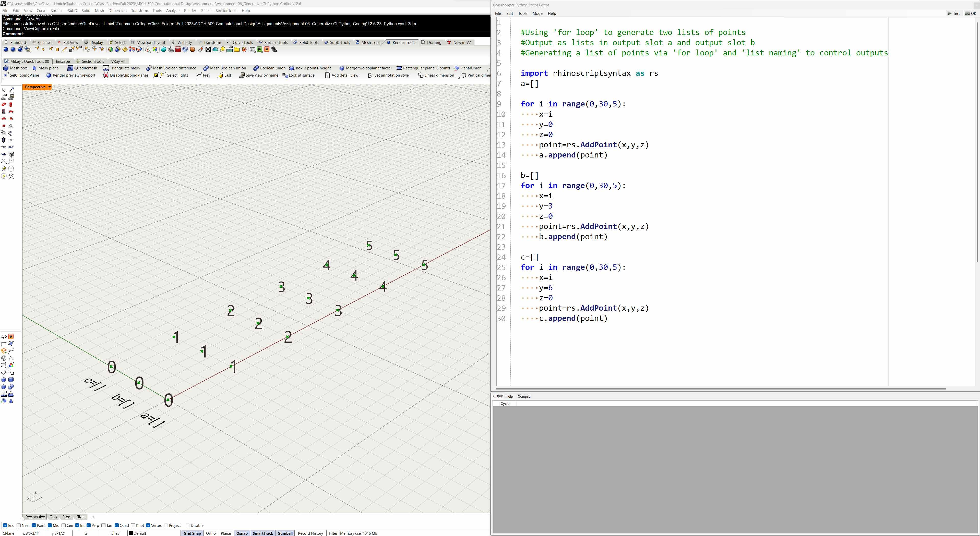Click the Add detail view icon
This screenshot has width=980, height=536.
pyautogui.click(x=327, y=75)
